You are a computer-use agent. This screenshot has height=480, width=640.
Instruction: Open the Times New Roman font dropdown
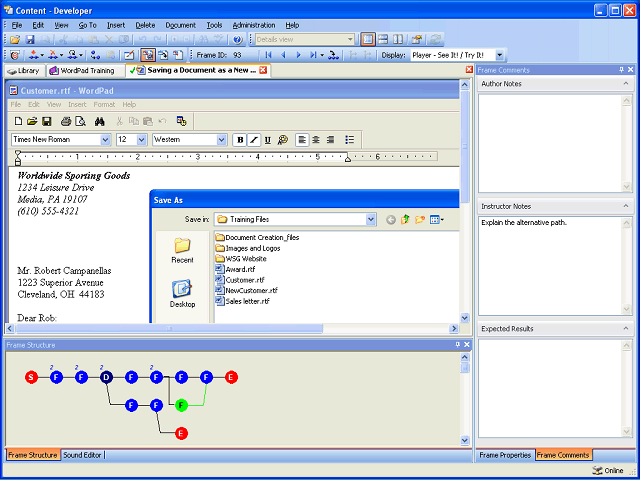pyautogui.click(x=105, y=140)
